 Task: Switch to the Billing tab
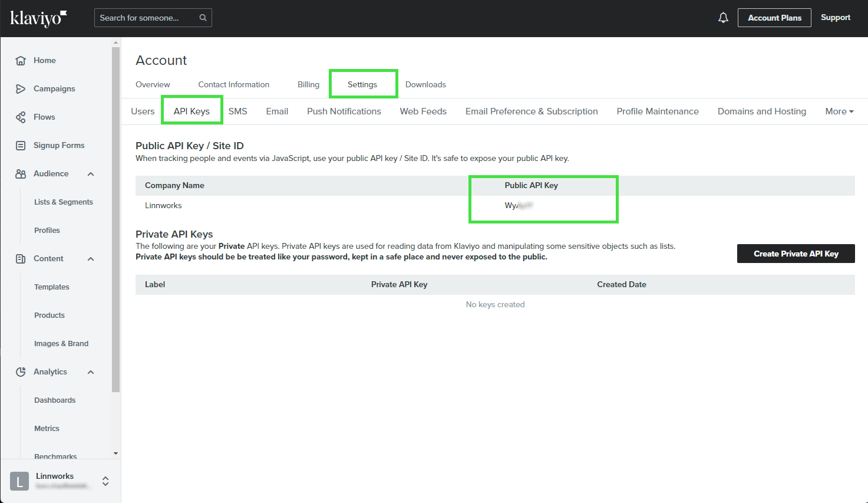(x=308, y=85)
